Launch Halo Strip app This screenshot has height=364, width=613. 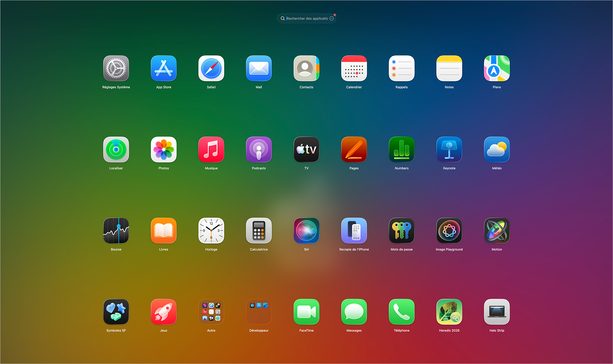pos(496,312)
